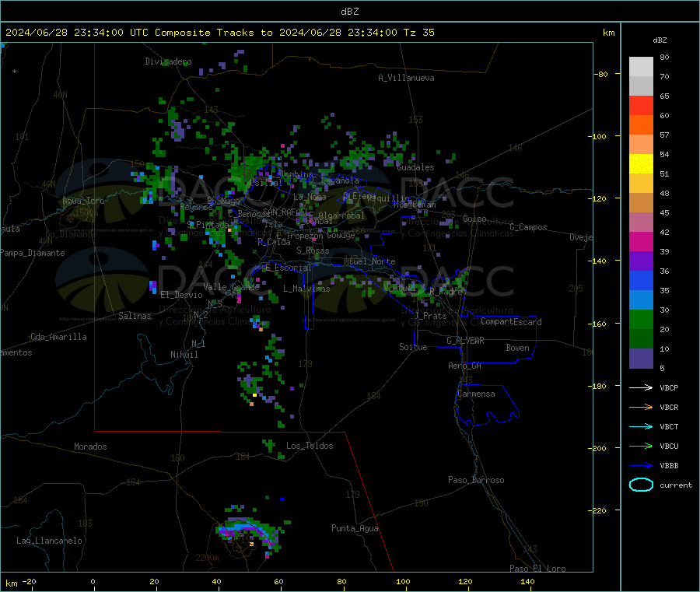700x592 pixels.
Task: Click the Agua_Toro map label
Action: point(83,201)
